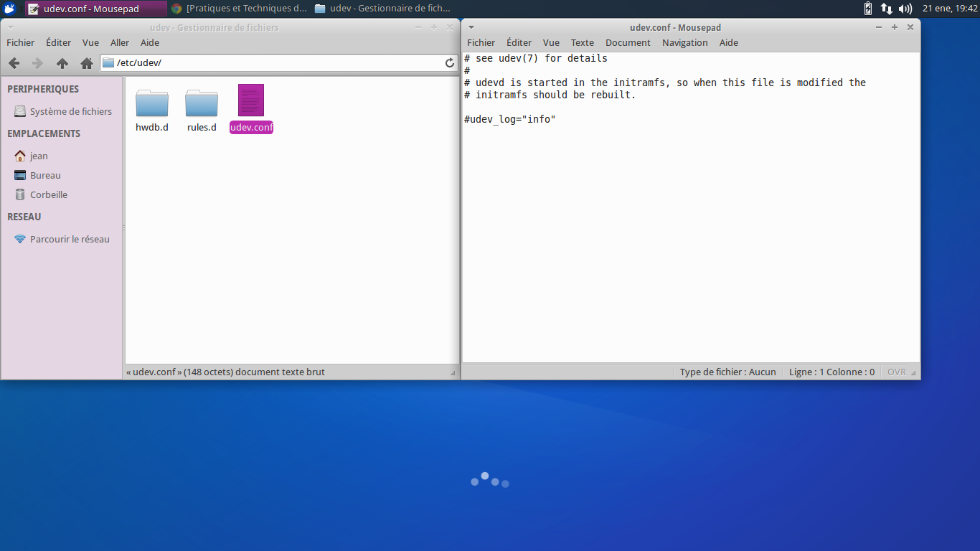Reload the /etc/udev/ folder view
This screenshot has height=551, width=980.
(x=450, y=63)
